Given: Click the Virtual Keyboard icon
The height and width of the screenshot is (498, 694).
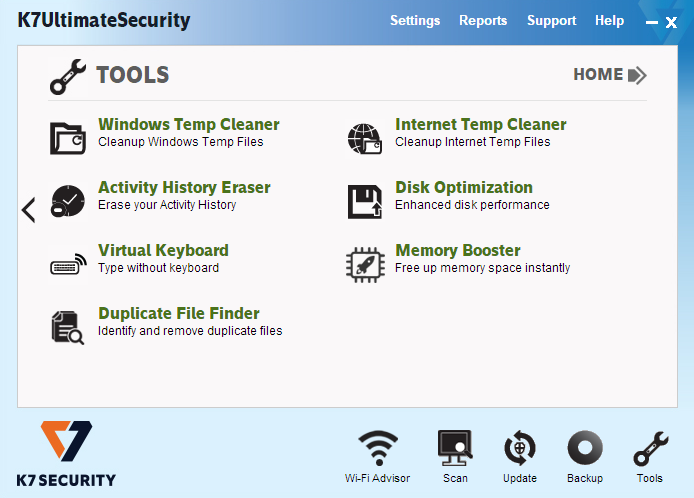Looking at the screenshot, I should point(68,264).
